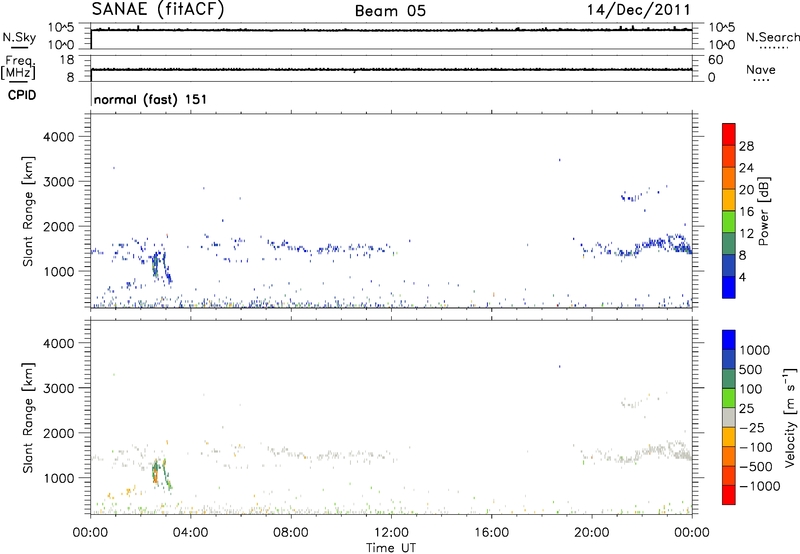This screenshot has height=554, width=800.
Task: Click the -1000 tick on Velocity colorbar
Action: (x=760, y=486)
